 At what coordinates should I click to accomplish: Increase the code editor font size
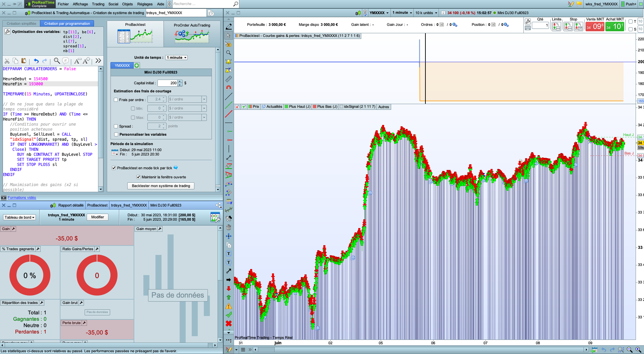pos(86,61)
